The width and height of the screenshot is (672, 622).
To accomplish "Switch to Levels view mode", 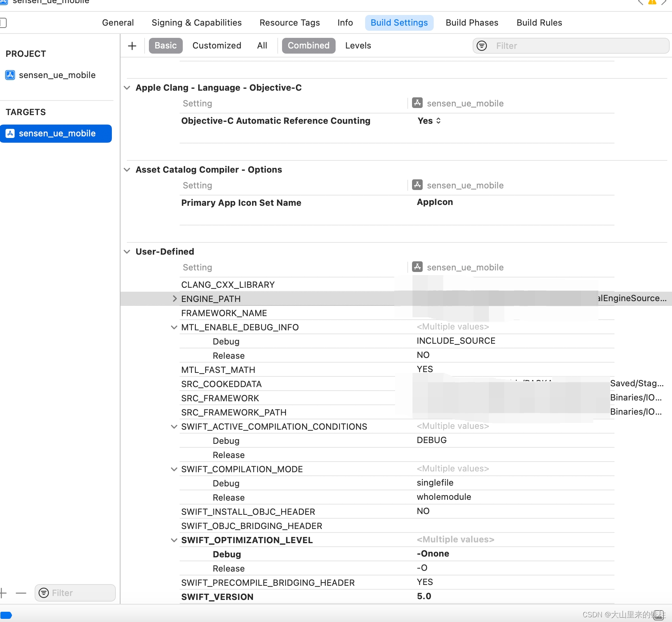I will (x=358, y=46).
